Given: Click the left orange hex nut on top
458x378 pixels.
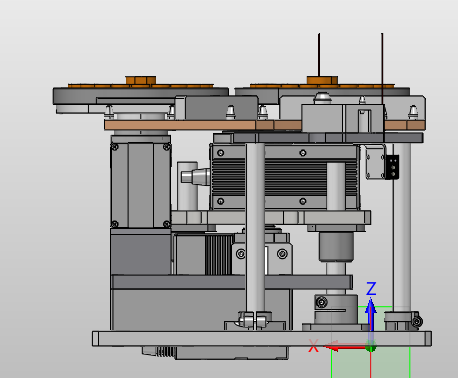Looking at the screenshot, I should 141,80.
